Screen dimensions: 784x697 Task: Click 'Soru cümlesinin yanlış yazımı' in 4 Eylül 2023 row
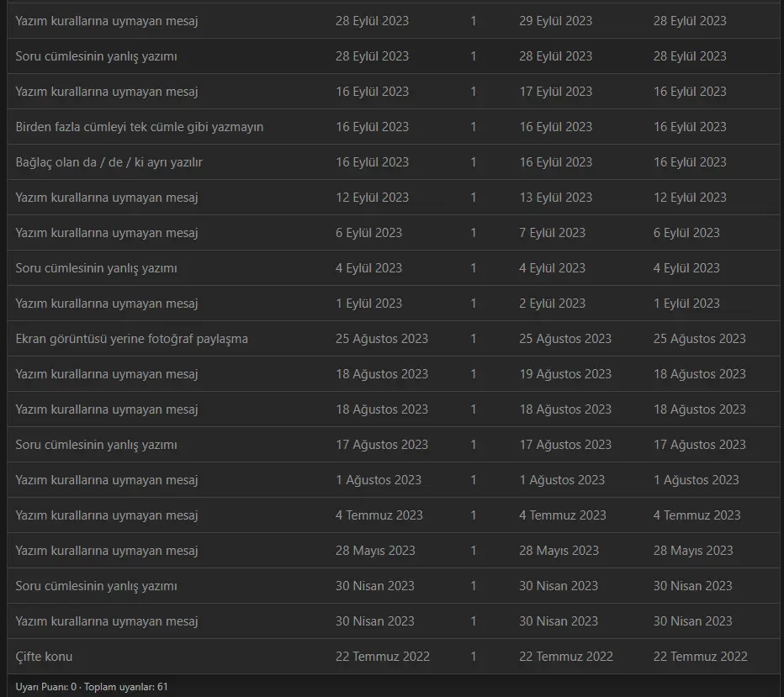pyautogui.click(x=96, y=268)
